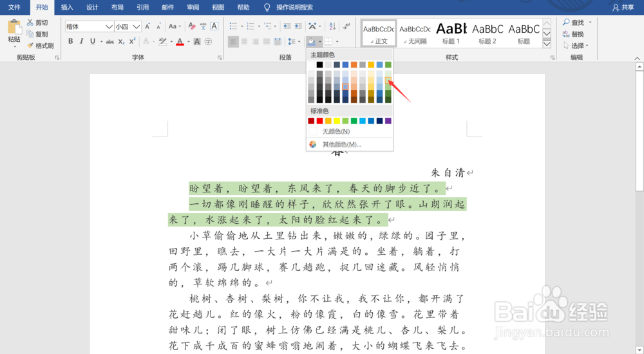Click the text highlight color pen
This screenshot has width=644, height=354.
pos(163,41)
